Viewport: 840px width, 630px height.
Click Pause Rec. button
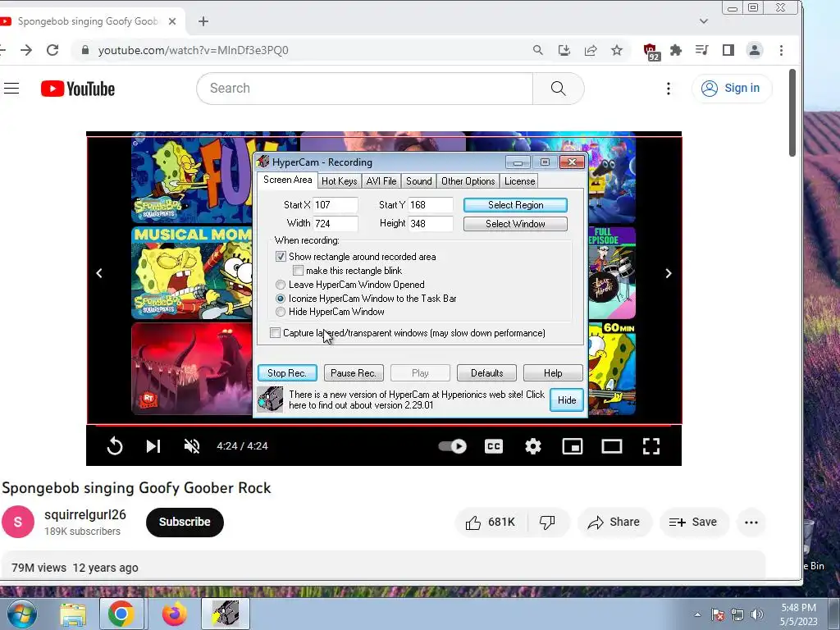coord(354,373)
